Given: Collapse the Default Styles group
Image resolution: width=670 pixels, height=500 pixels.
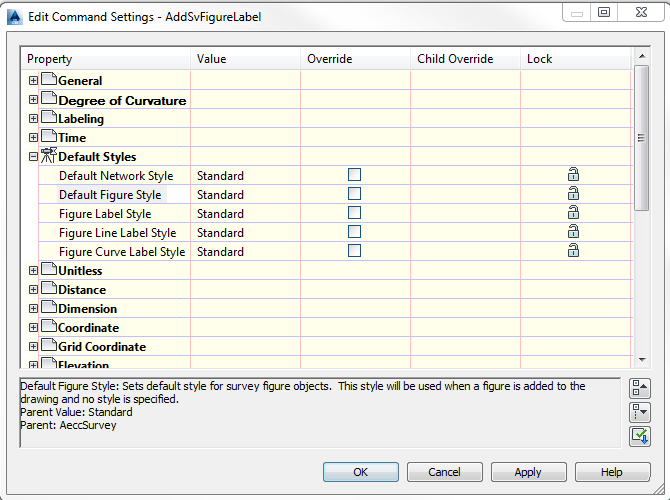Looking at the screenshot, I should pyautogui.click(x=34, y=157).
